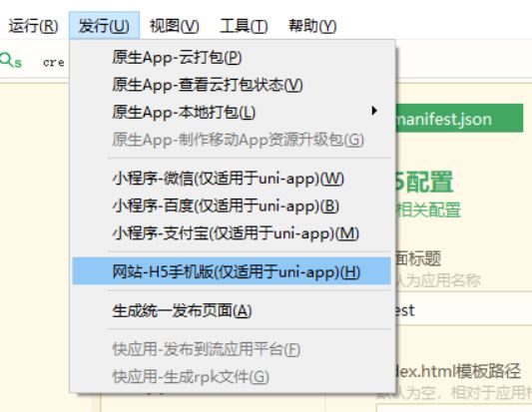532x412 pixels.
Task: Open the 相关配置 link
Action: coord(428,209)
